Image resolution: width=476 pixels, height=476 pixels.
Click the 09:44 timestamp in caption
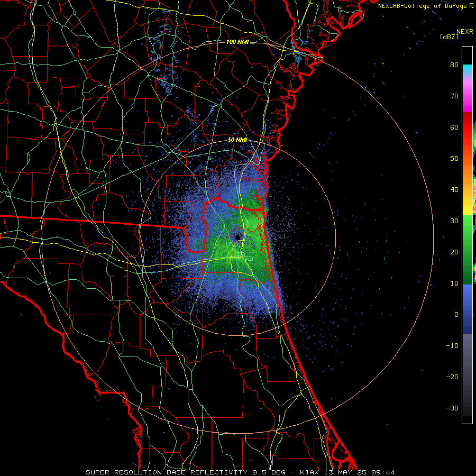(383, 472)
